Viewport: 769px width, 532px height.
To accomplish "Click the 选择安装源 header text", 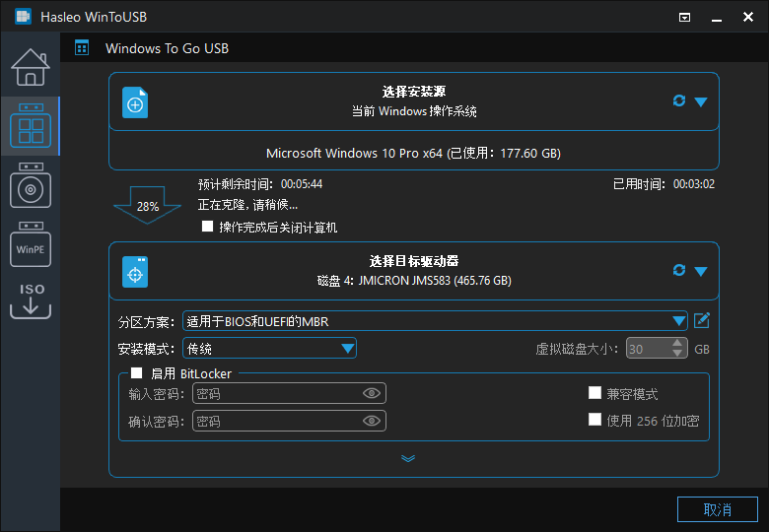I will (x=414, y=92).
